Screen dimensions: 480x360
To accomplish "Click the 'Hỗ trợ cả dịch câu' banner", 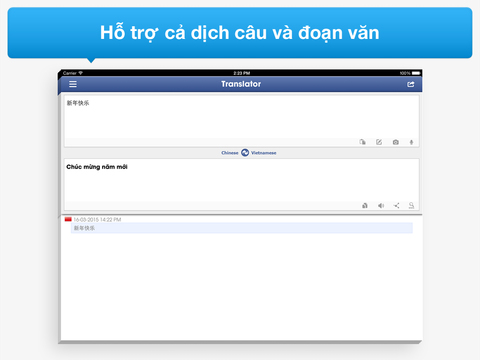I will (x=240, y=33).
